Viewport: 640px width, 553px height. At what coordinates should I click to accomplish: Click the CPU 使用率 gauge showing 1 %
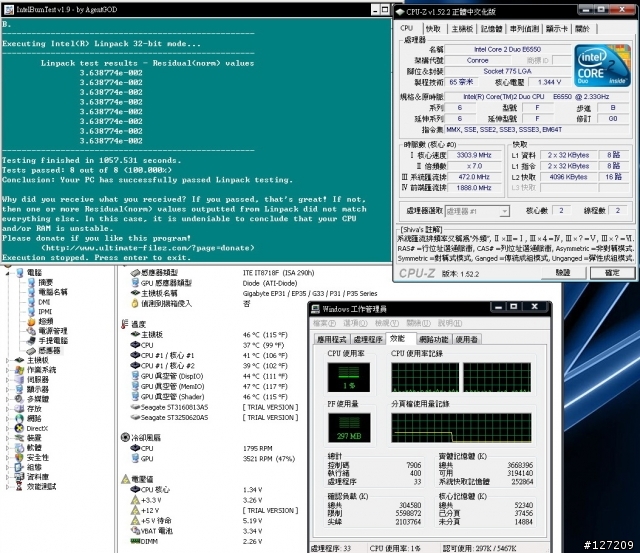[x=349, y=378]
